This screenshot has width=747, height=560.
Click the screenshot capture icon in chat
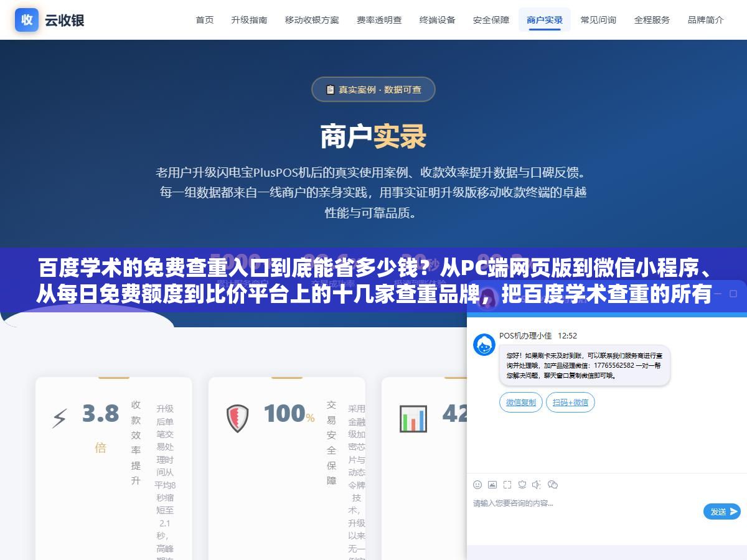click(507, 484)
